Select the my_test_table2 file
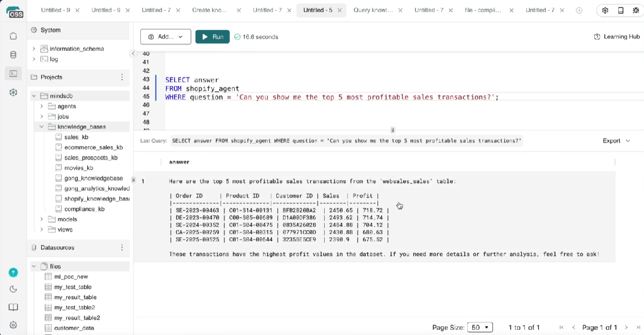644x335 pixels. 75,307
